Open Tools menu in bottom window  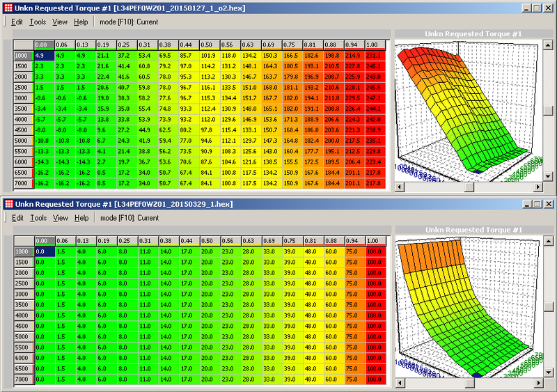[38, 218]
